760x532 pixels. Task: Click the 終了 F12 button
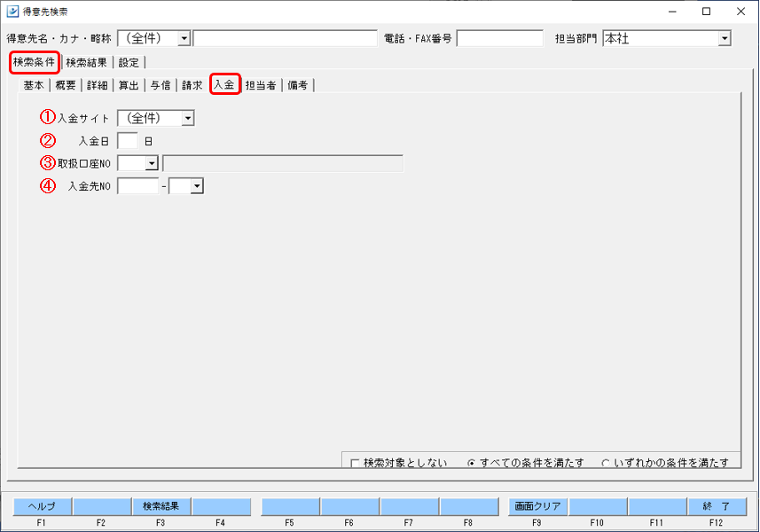717,506
